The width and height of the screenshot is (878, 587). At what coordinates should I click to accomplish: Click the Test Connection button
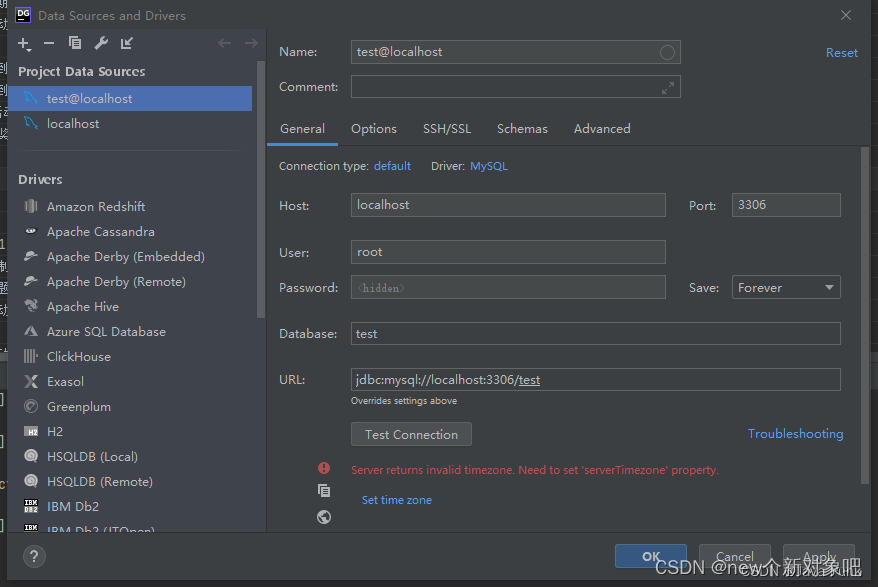[411, 434]
